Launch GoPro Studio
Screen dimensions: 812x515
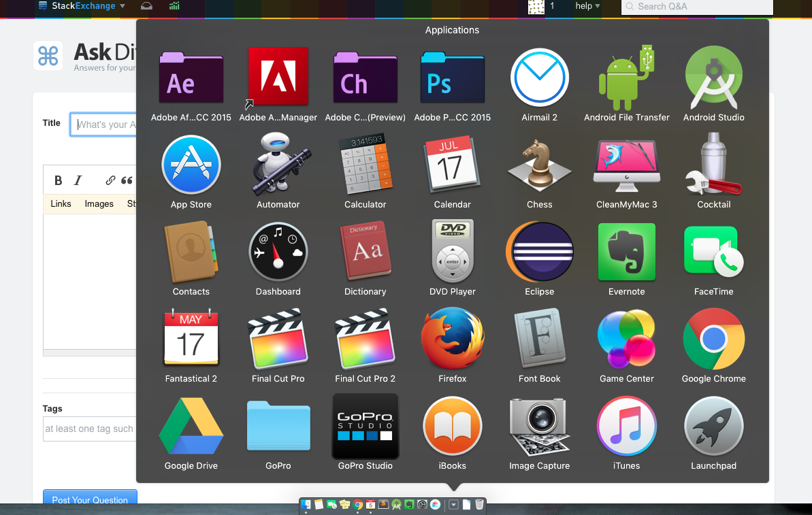366,426
